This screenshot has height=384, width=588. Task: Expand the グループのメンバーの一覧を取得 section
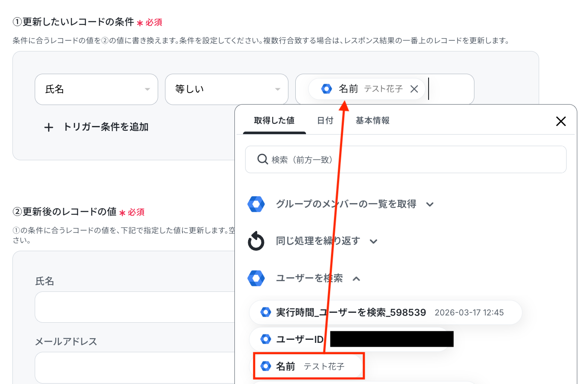click(430, 204)
